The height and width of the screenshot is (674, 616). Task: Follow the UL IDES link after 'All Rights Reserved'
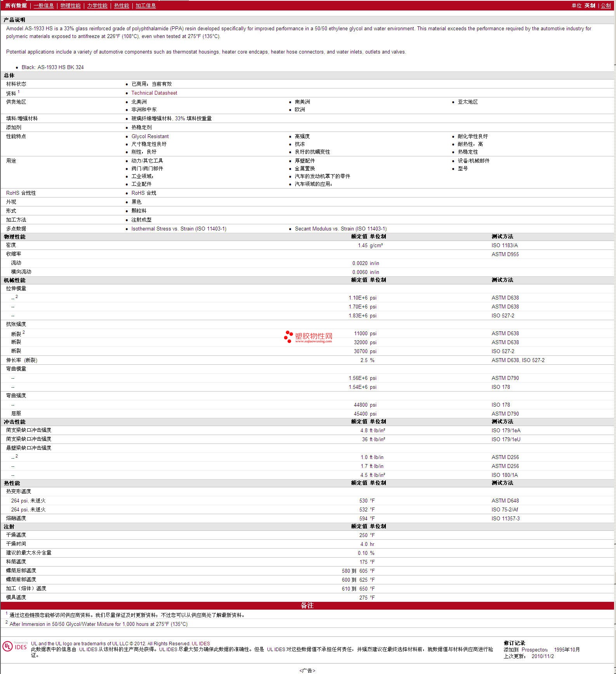click(201, 643)
